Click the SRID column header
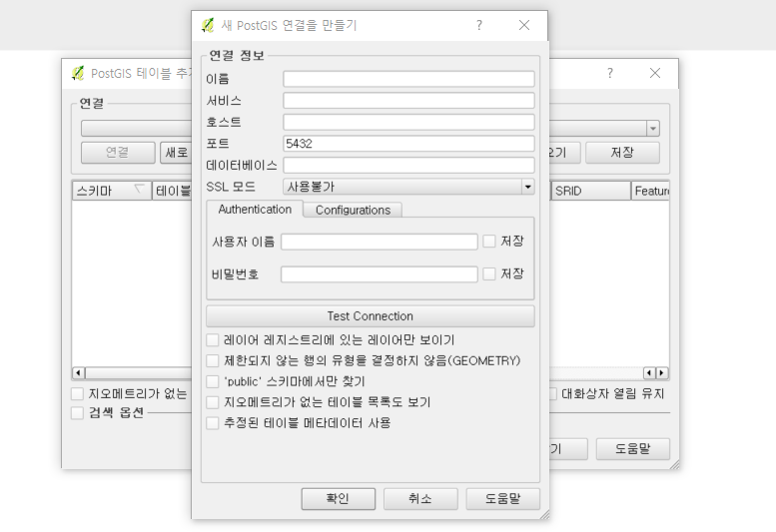 (591, 191)
